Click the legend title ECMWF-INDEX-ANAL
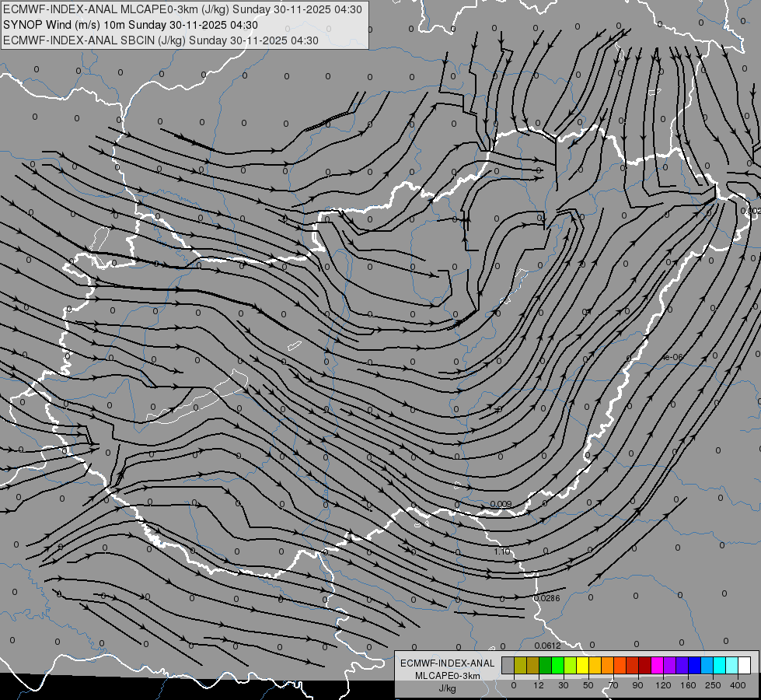This screenshot has width=761, height=700. 448,663
